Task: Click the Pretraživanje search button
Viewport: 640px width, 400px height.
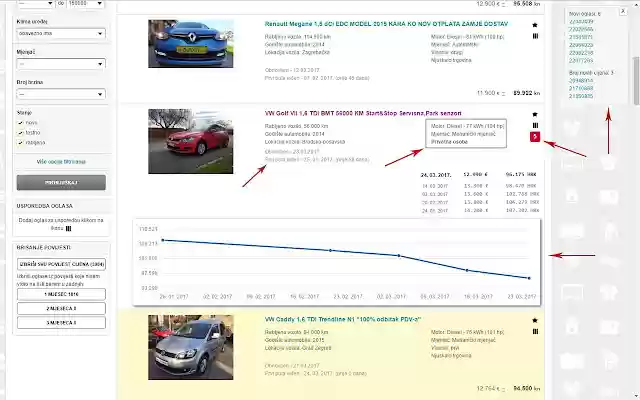Action: point(61,182)
